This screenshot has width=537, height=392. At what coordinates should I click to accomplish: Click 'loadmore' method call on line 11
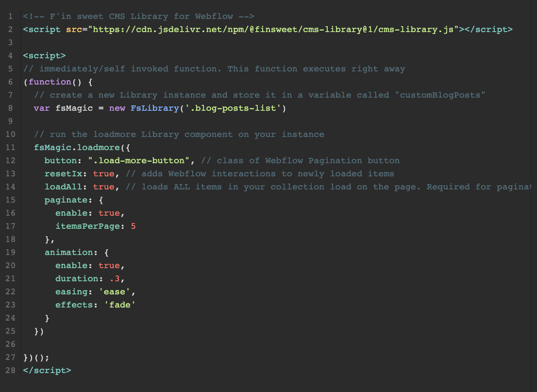pyautogui.click(x=98, y=148)
